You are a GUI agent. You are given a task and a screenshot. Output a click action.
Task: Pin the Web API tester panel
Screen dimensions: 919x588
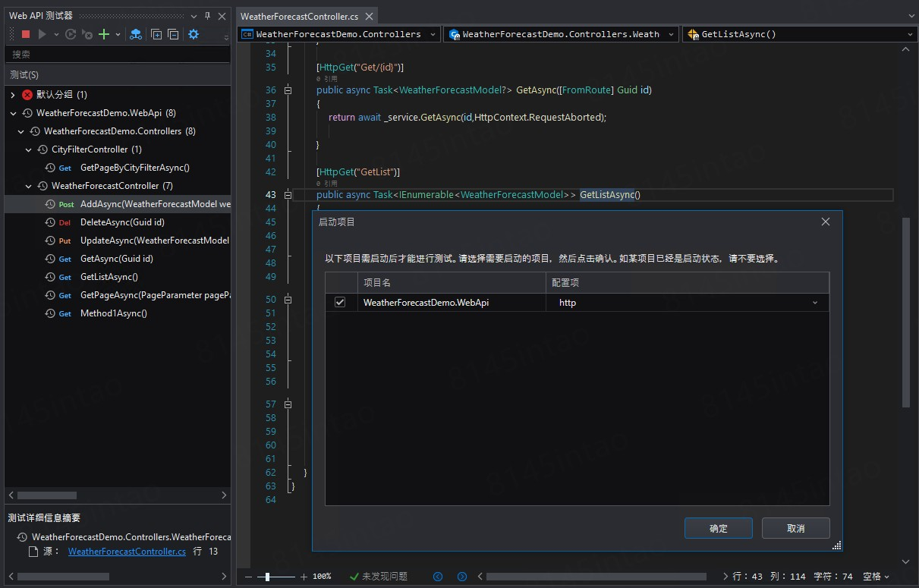208,16
